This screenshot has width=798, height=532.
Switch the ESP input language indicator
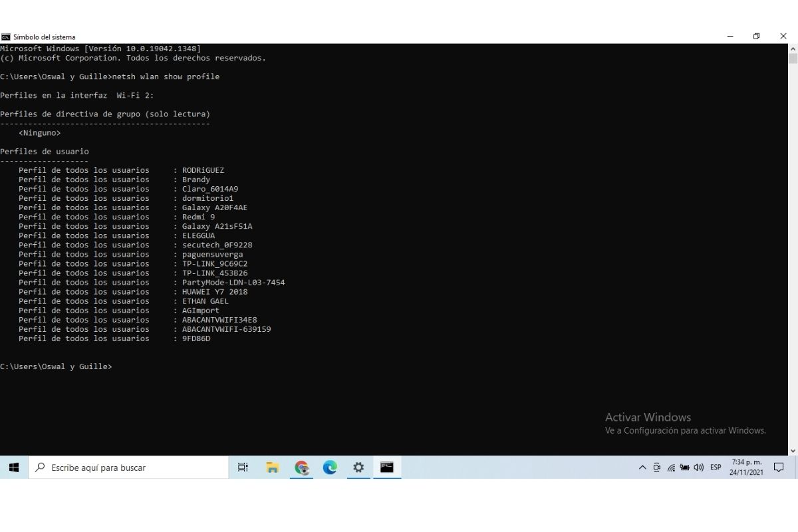pos(716,467)
